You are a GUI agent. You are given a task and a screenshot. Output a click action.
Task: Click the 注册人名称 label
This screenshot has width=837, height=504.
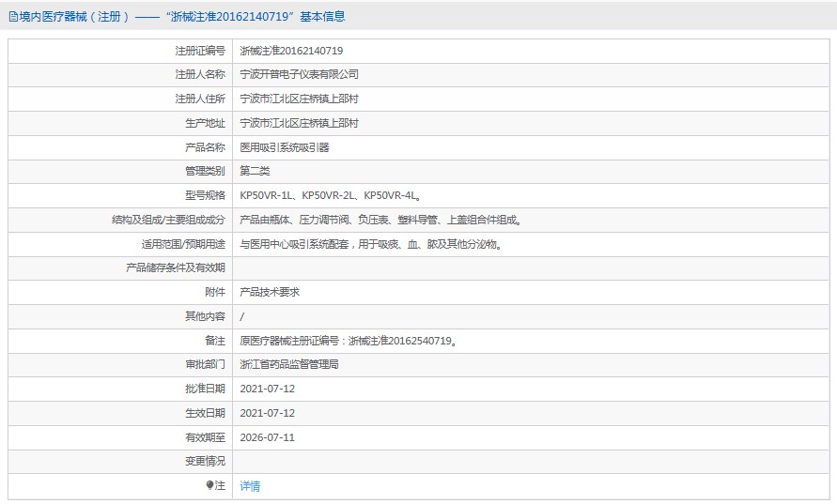(200, 75)
